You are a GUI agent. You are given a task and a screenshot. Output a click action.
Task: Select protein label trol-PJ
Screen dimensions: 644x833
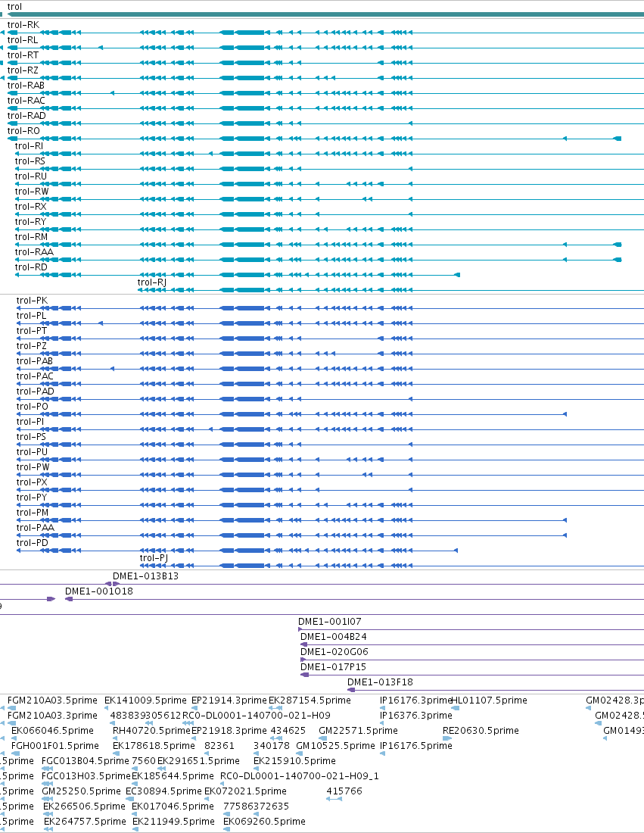click(154, 558)
